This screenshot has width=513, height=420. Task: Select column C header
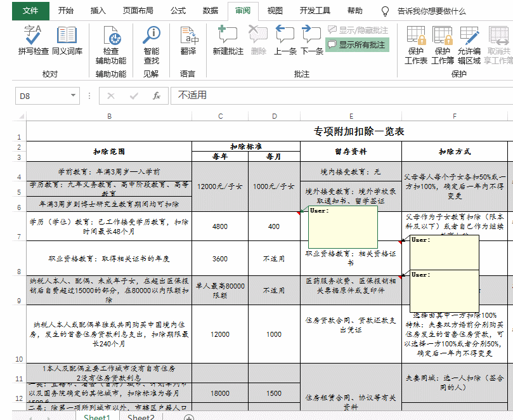220,116
